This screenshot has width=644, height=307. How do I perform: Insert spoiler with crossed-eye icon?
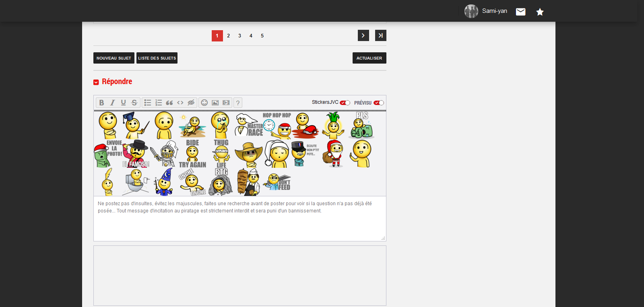tap(191, 103)
